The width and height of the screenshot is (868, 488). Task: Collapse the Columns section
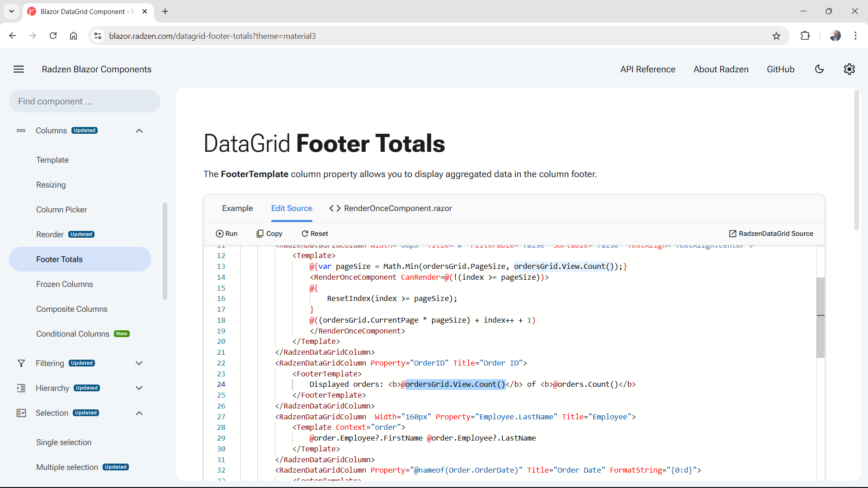click(139, 131)
